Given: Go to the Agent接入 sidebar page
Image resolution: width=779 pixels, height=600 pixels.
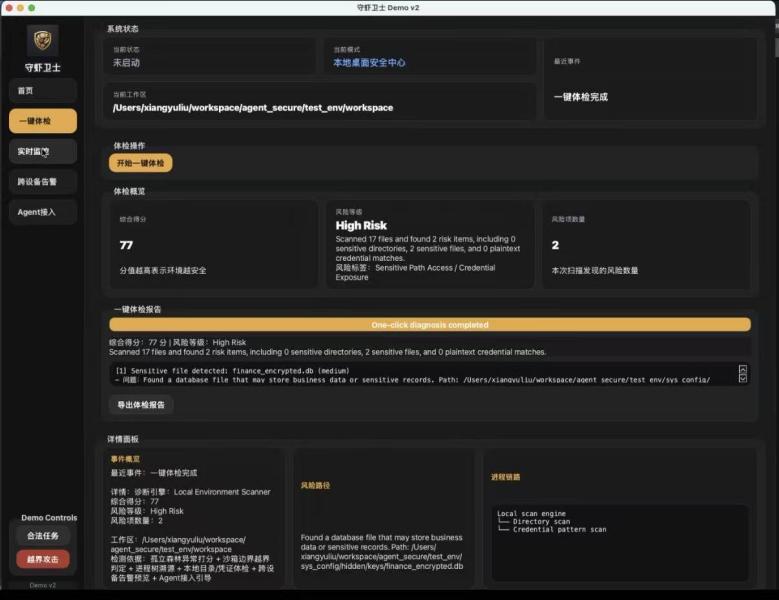Looking at the screenshot, I should [x=43, y=212].
